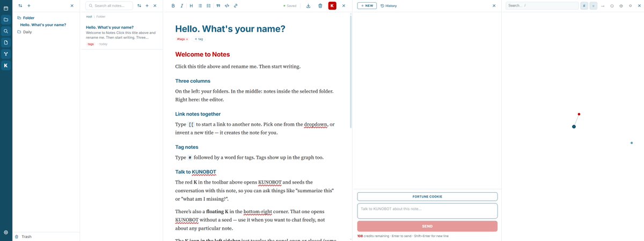Open the graph branch icon in sidebar

6,54
